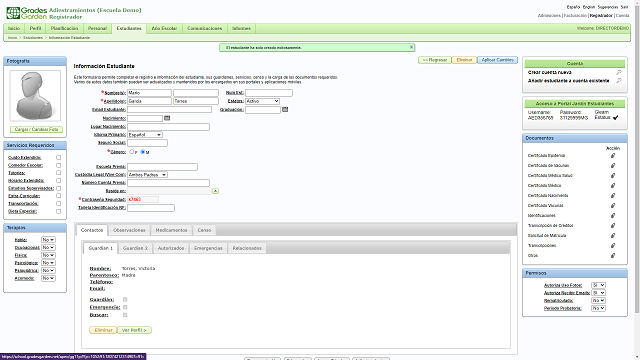Open Idioma Primario dropdown
The width and height of the screenshot is (640, 360).
tap(145, 134)
